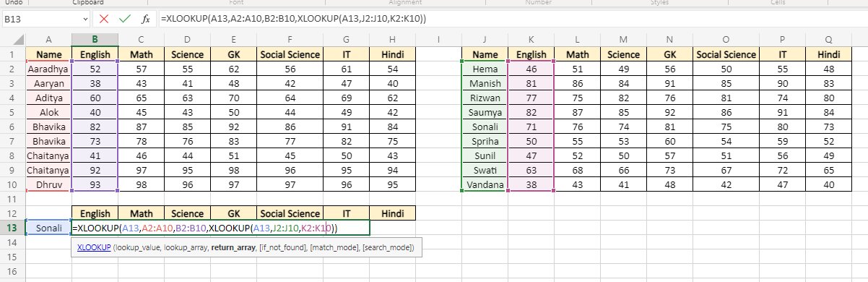This screenshot has width=868, height=282.
Task: Select the cell with Swati
Action: coord(485,170)
